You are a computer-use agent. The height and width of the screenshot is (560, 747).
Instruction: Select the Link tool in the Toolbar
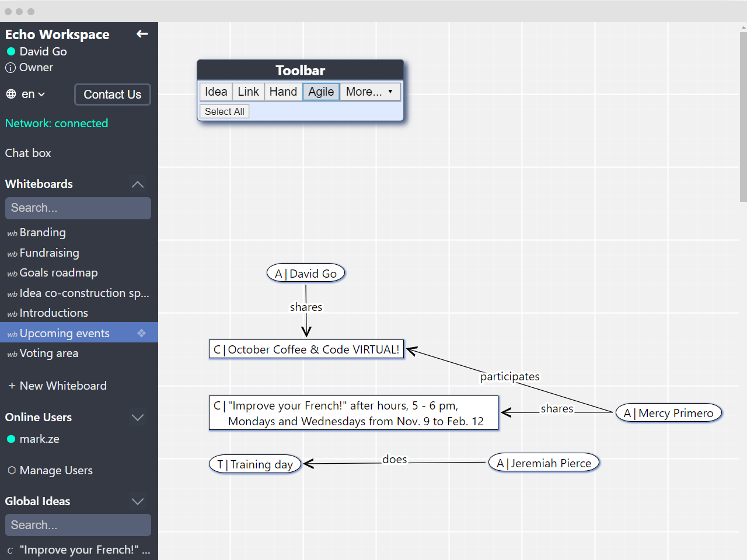248,92
